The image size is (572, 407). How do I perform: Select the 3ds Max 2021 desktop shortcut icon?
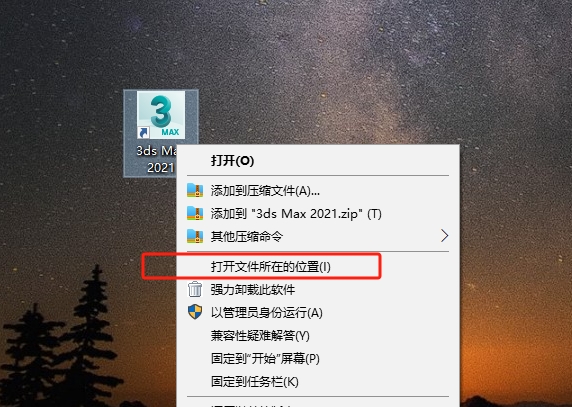click(x=161, y=115)
